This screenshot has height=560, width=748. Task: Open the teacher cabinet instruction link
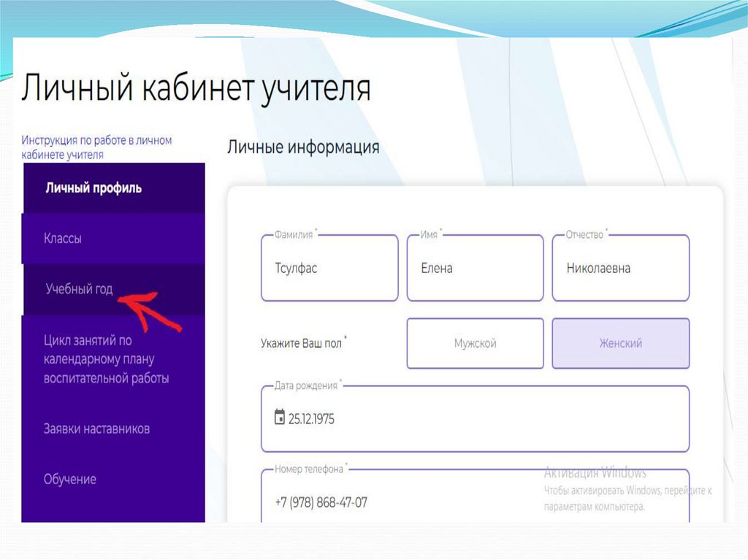[x=96, y=147]
